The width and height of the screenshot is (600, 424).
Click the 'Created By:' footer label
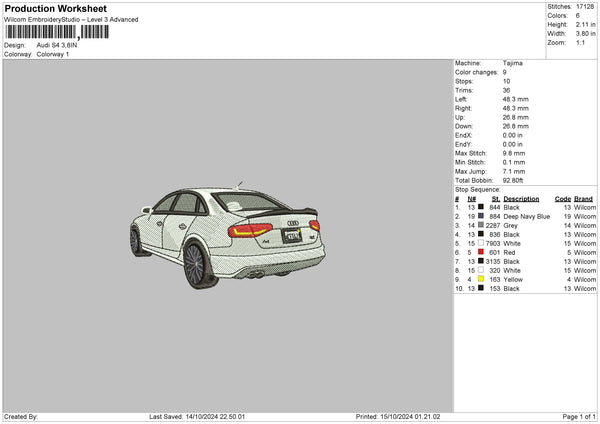pyautogui.click(x=21, y=417)
